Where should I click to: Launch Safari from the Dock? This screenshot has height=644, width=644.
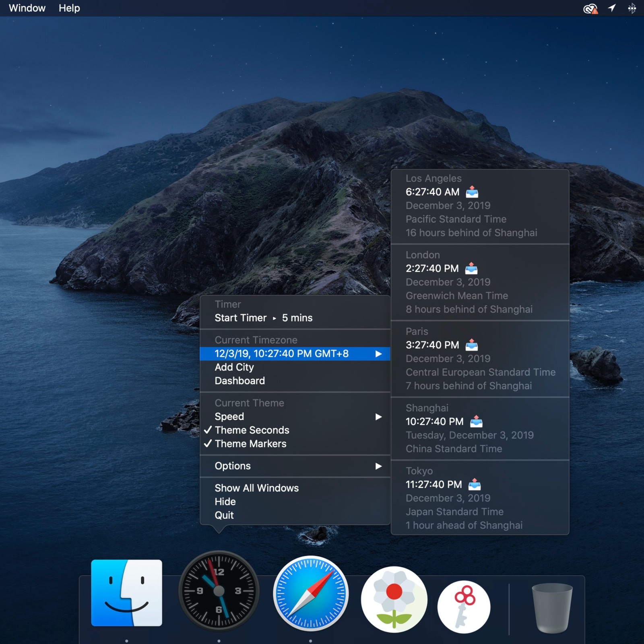tap(310, 593)
